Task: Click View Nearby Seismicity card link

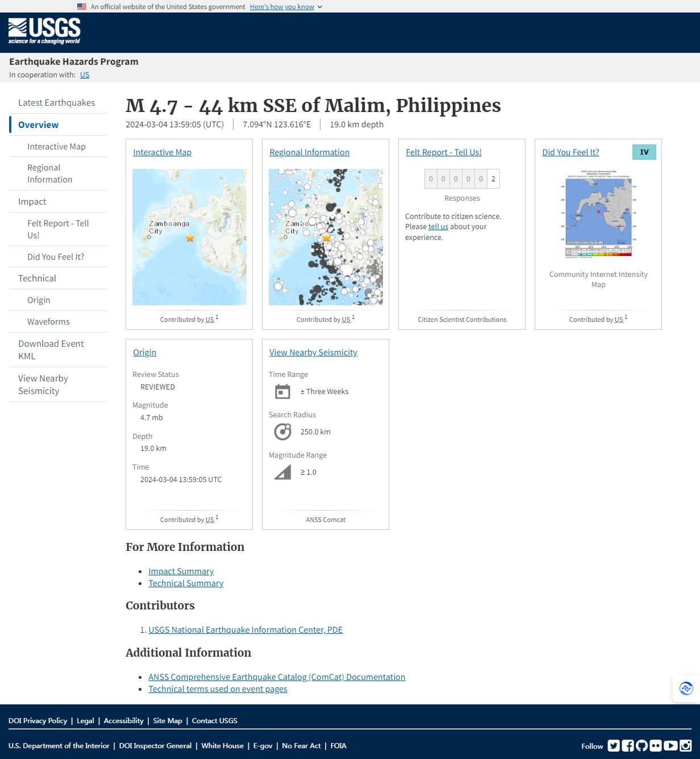Action: click(313, 352)
